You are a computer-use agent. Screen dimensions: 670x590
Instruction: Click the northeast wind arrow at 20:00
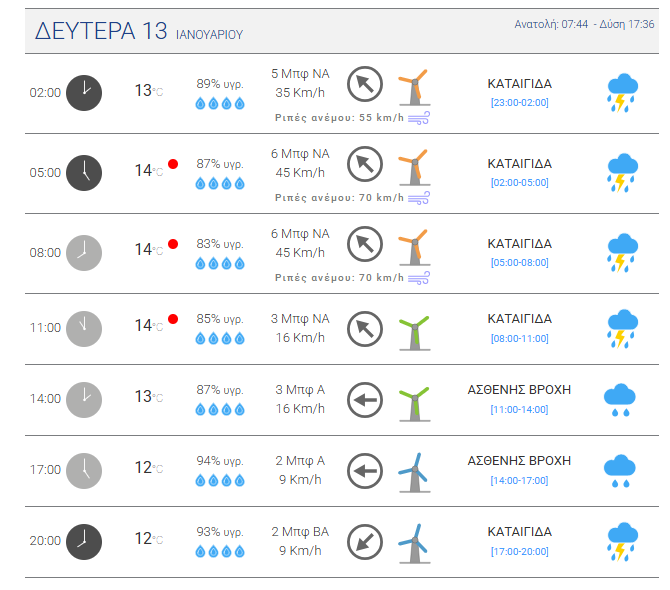pos(364,542)
